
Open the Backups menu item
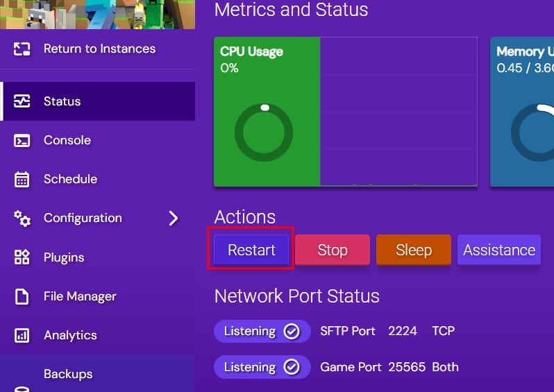coord(68,375)
